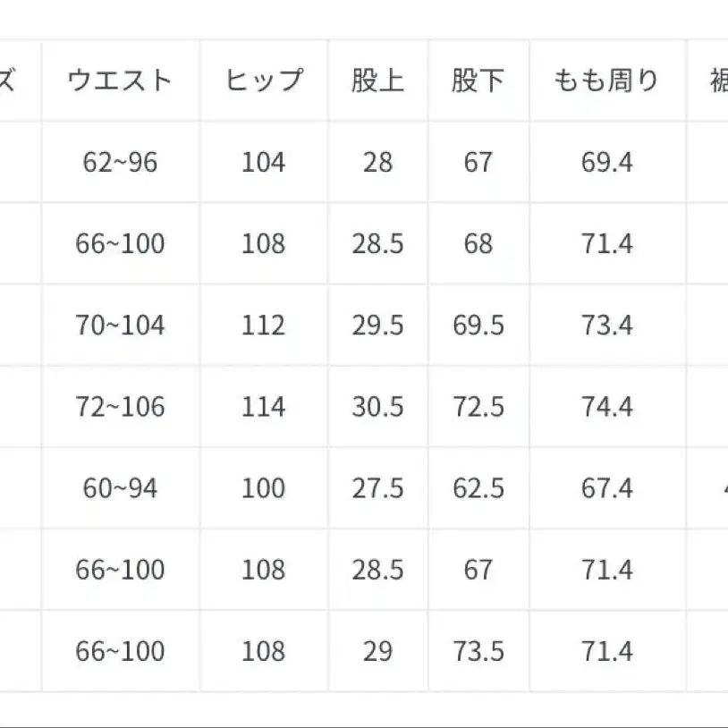Select the inseam value 69.5
Viewport: 728px width, 728px height.
pos(478,325)
